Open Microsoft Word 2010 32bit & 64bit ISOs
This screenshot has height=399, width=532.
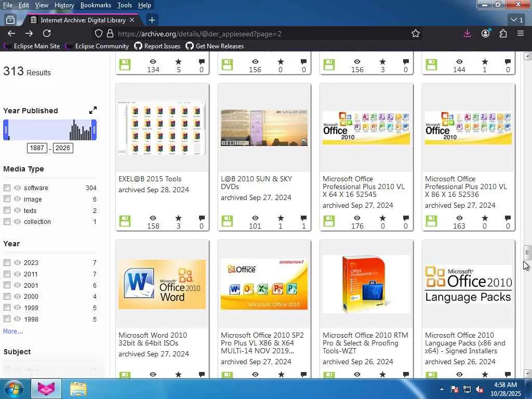[x=153, y=339]
